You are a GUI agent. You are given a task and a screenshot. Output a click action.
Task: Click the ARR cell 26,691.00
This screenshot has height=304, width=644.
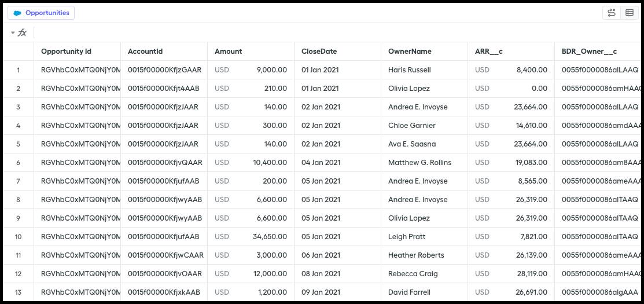[x=511, y=292]
